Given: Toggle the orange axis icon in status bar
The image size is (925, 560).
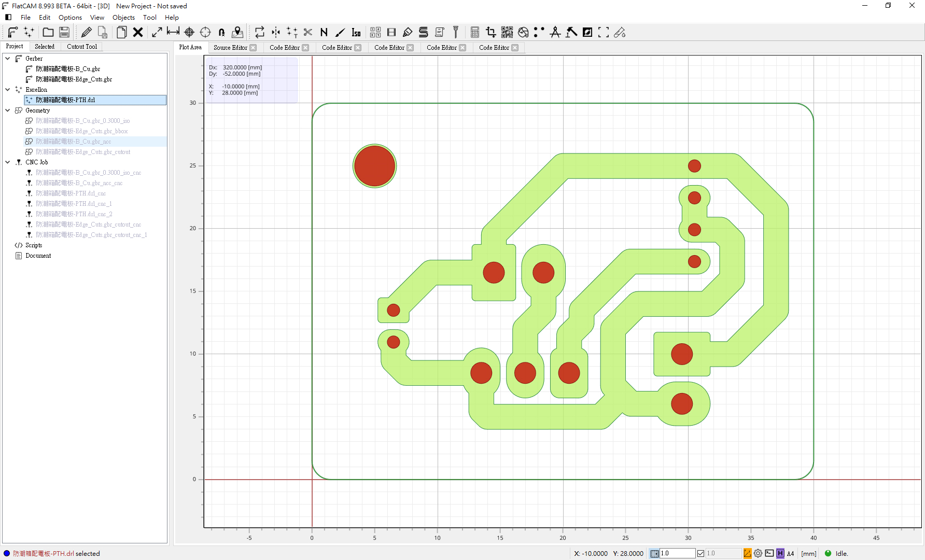Looking at the screenshot, I should click(747, 553).
